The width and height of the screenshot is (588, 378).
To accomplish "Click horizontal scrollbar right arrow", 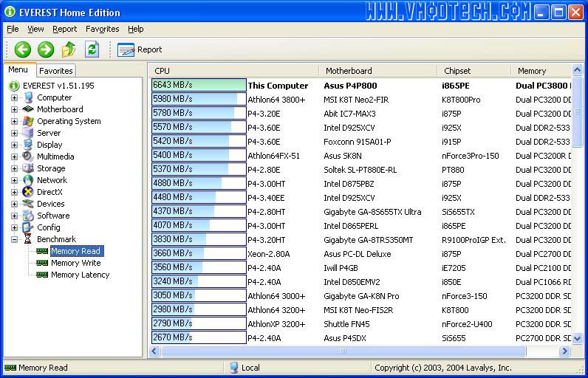I will tap(564, 351).
